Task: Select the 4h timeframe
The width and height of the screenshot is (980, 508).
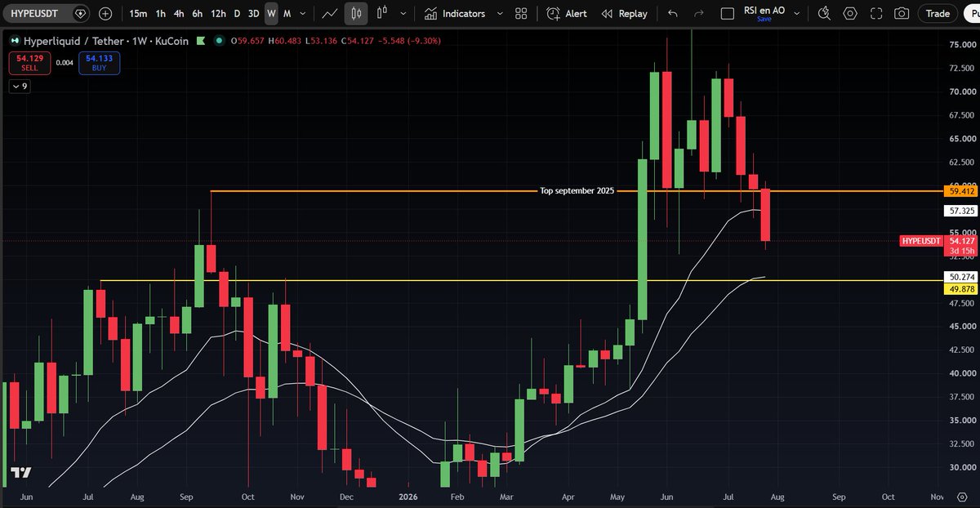Action: coord(179,13)
